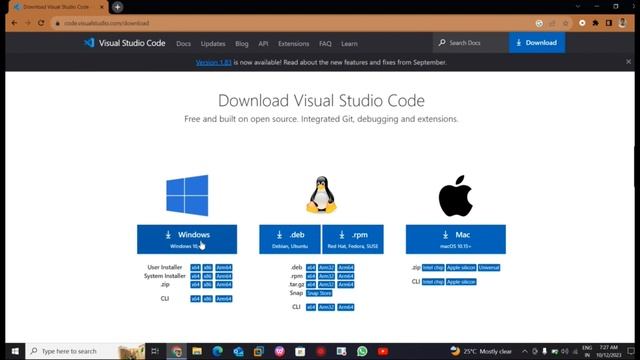Select Linux .deb Arm32 link

click(x=327, y=267)
